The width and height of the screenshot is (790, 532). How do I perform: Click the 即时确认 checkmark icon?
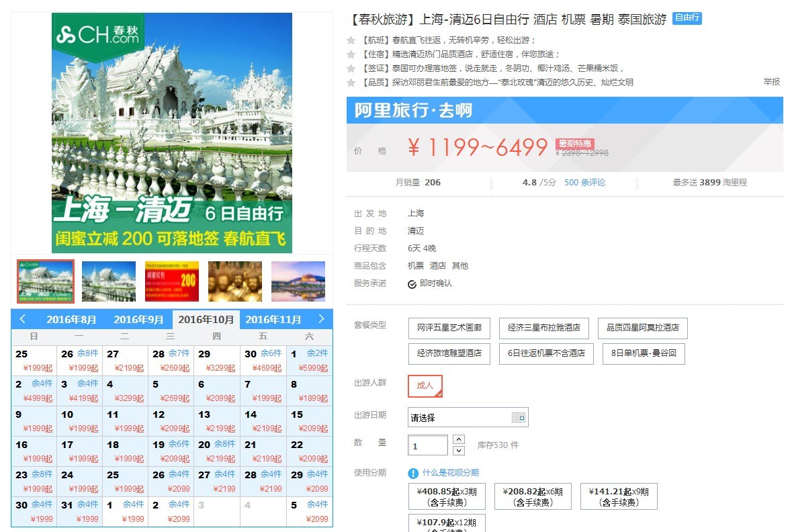coord(412,284)
